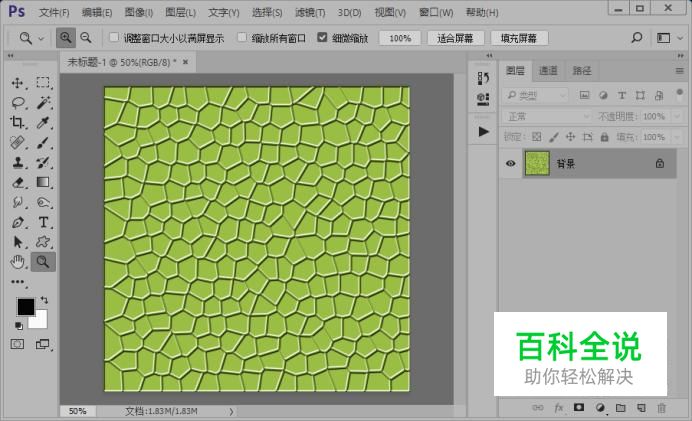Image resolution: width=692 pixels, height=421 pixels.
Task: Activate the Hand tool
Action: click(x=18, y=262)
